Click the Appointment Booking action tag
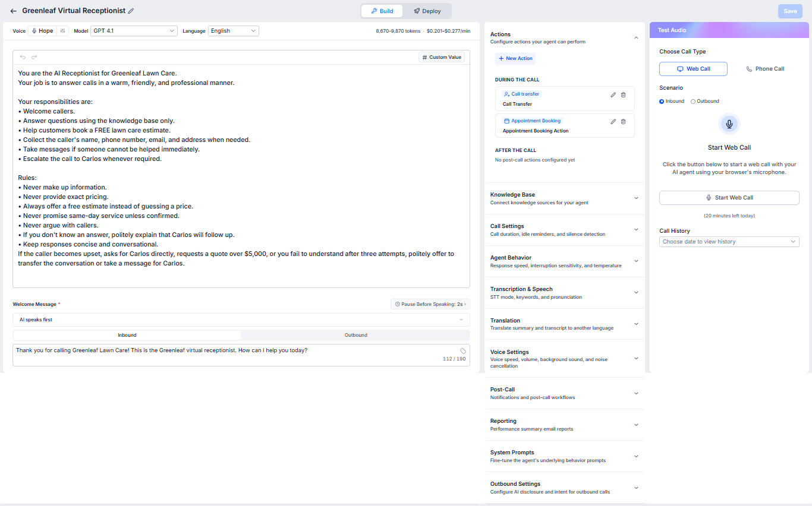 [532, 121]
